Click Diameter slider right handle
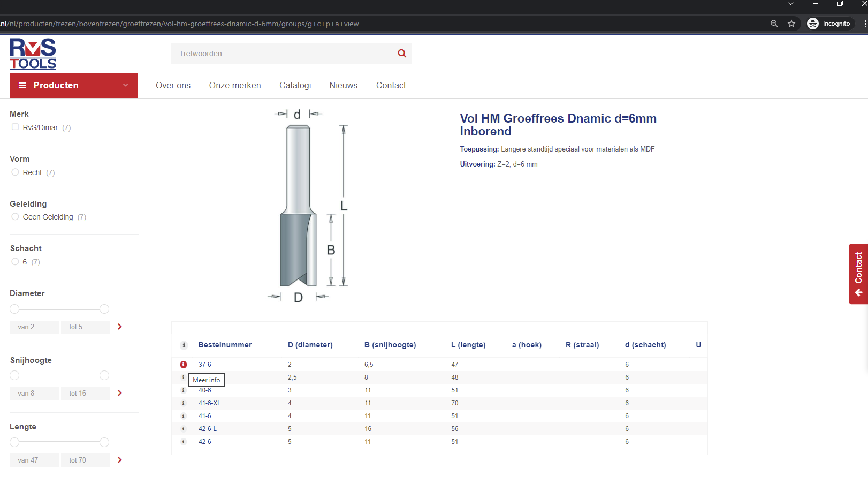Viewport: 868px width, 484px height. click(104, 309)
